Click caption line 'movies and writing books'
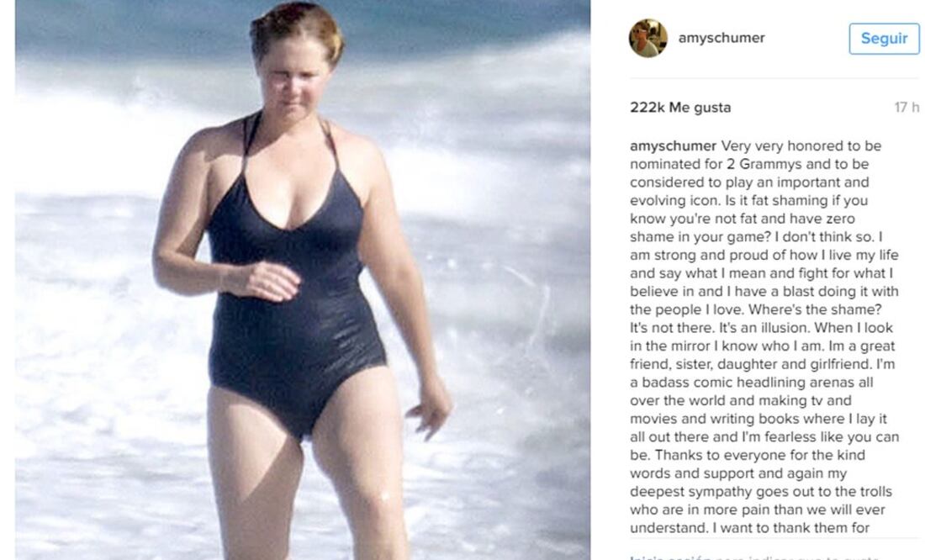The height and width of the screenshot is (560, 925). point(758,419)
